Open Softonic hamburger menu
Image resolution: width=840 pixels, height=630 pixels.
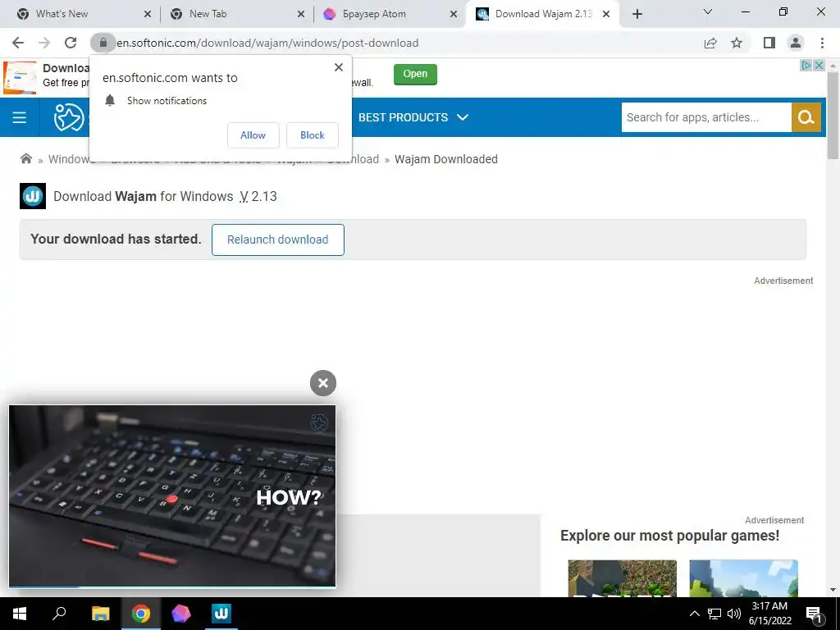tap(20, 117)
